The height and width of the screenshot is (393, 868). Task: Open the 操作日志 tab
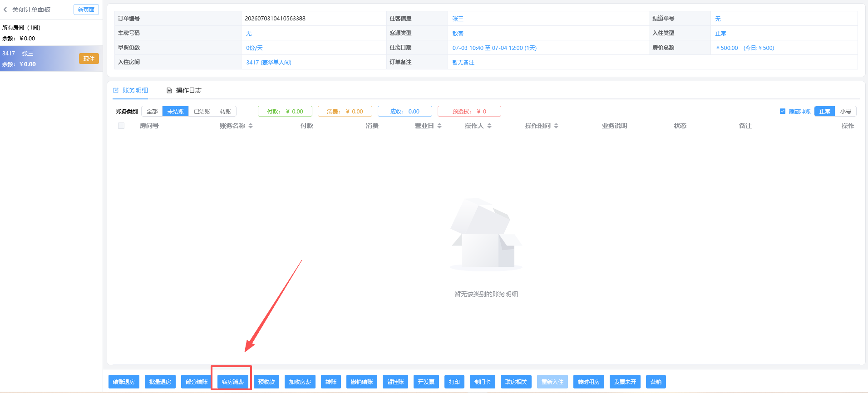pyautogui.click(x=184, y=90)
